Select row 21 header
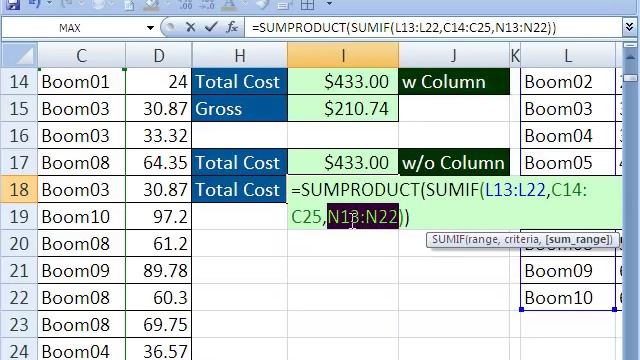640x360 pixels. (19, 270)
